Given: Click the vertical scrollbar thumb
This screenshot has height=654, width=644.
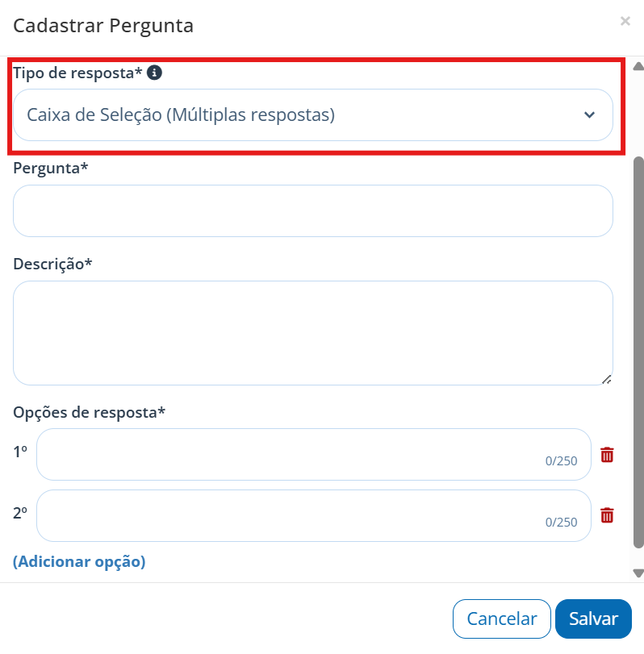Looking at the screenshot, I should pyautogui.click(x=638, y=352).
